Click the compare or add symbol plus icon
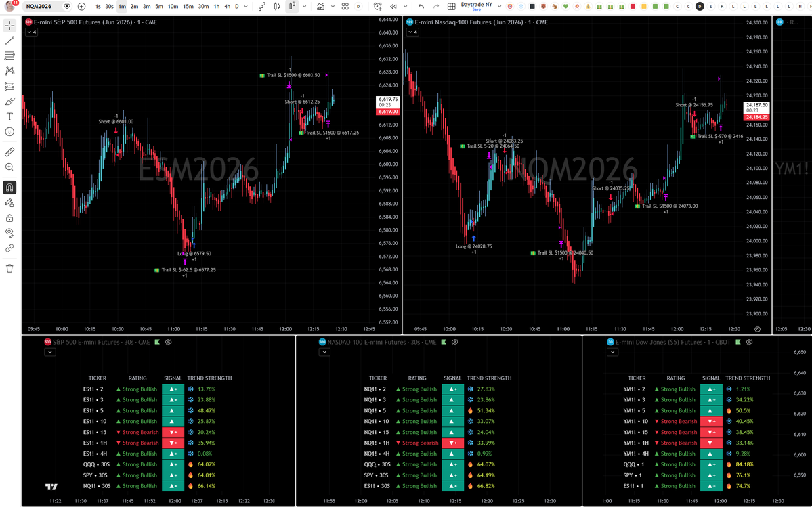The image size is (812, 507). 81,6
